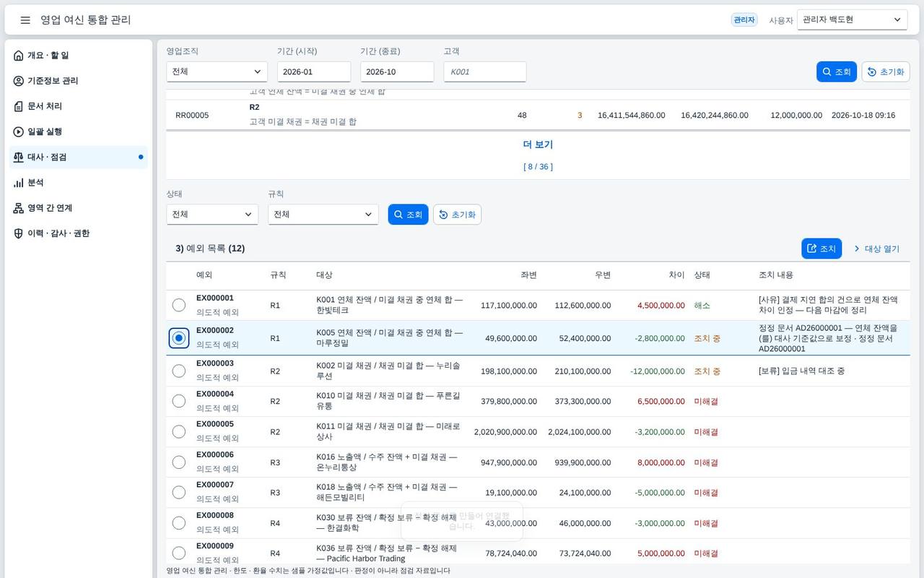The width and height of the screenshot is (924, 578).
Task: Expand the 규칙 filter dropdown
Action: pyautogui.click(x=323, y=215)
